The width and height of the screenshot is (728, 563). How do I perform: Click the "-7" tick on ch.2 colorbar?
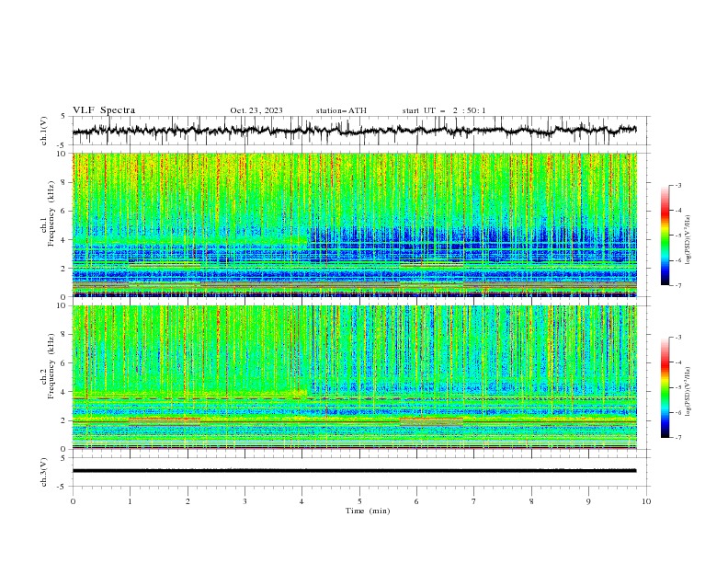click(x=678, y=438)
